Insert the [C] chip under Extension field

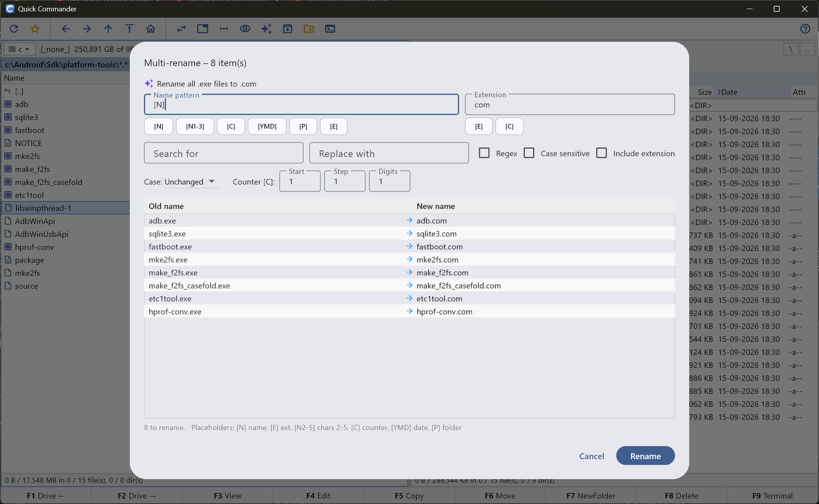pyautogui.click(x=509, y=126)
